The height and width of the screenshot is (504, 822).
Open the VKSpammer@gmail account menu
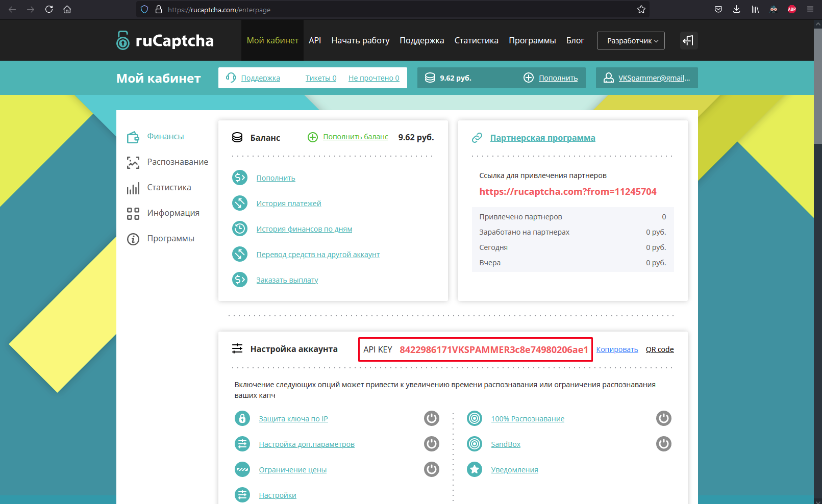pyautogui.click(x=646, y=78)
